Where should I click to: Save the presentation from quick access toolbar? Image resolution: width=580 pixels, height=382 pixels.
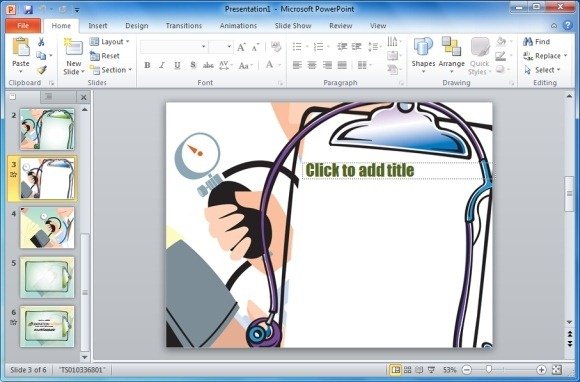coord(28,9)
